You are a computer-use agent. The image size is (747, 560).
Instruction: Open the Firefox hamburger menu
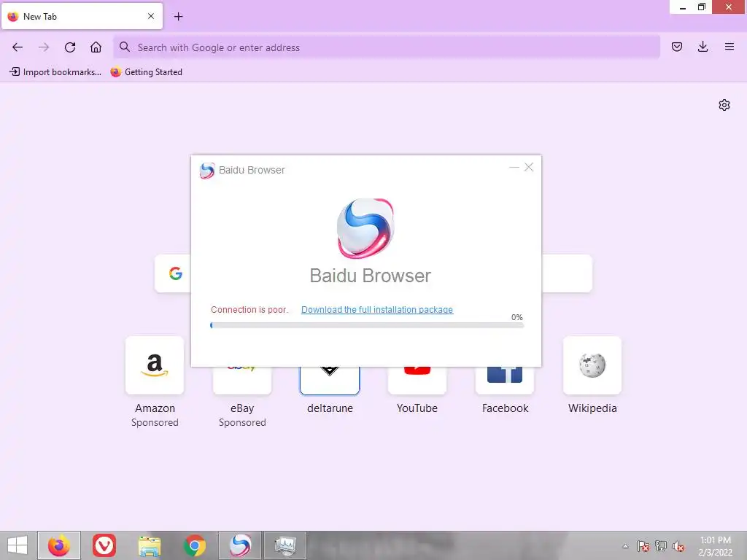click(x=729, y=47)
